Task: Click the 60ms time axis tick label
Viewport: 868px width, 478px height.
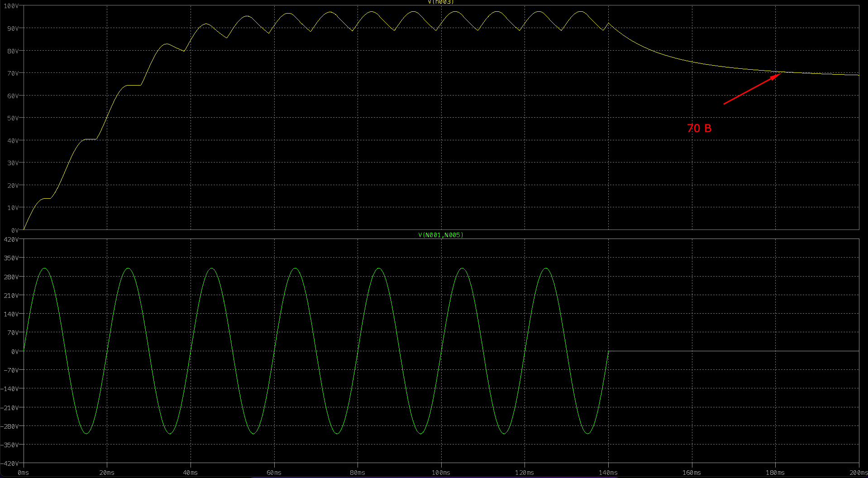Action: (x=274, y=473)
